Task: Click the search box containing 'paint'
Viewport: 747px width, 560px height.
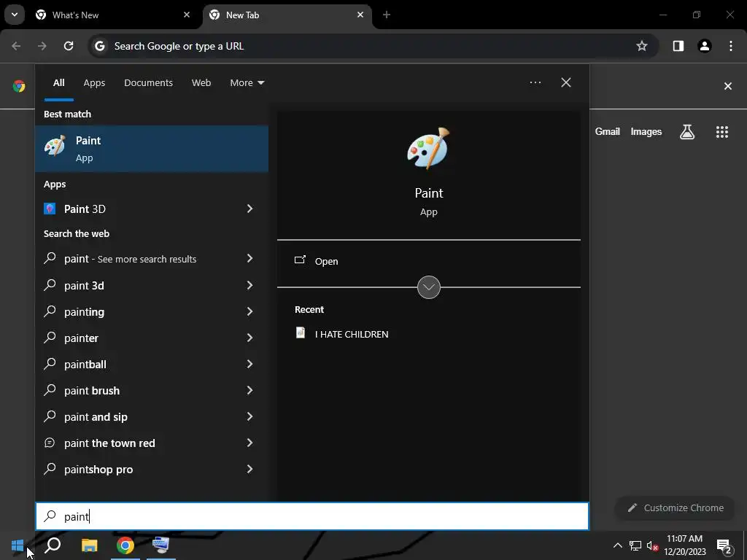Action: 312,516
